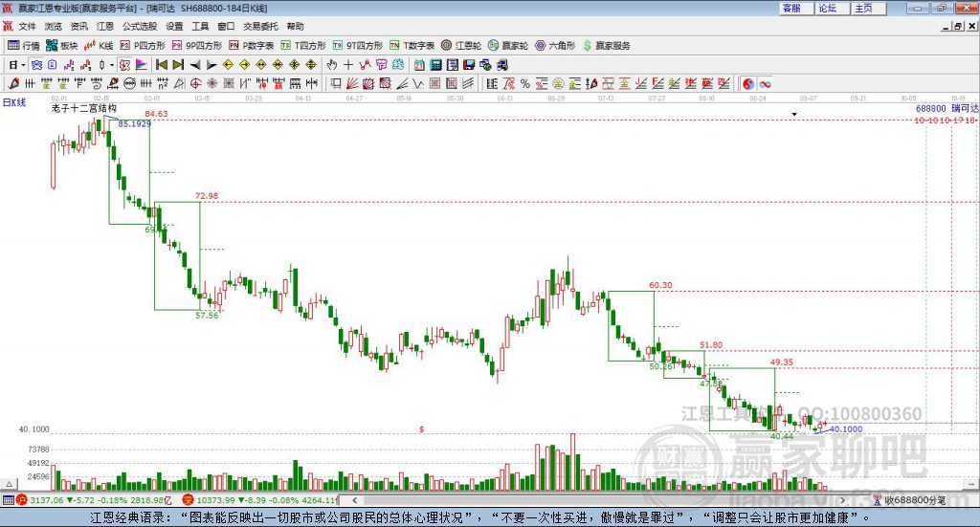
Task: Click the horizontal scrollbar left arrow
Action: [355, 500]
